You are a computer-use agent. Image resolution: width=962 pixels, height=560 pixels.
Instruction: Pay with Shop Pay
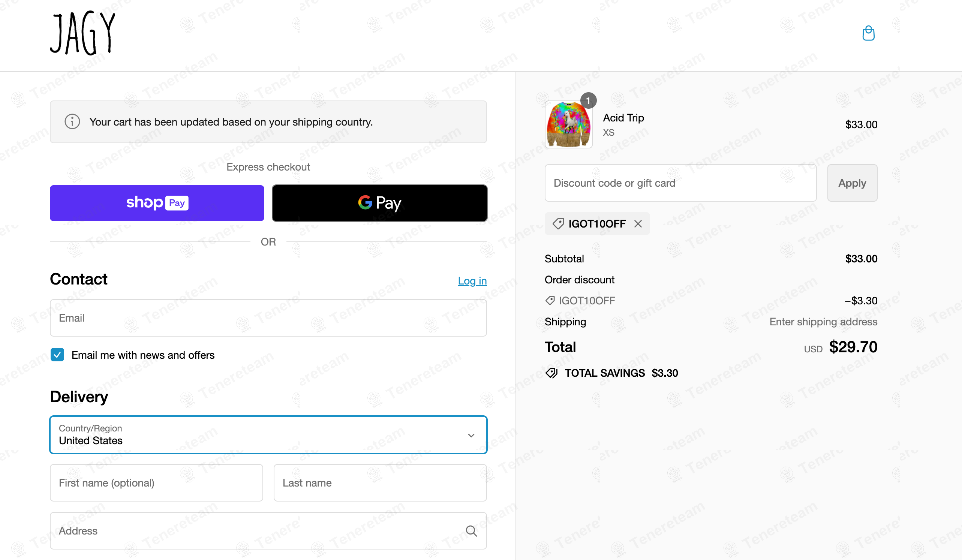pyautogui.click(x=157, y=203)
